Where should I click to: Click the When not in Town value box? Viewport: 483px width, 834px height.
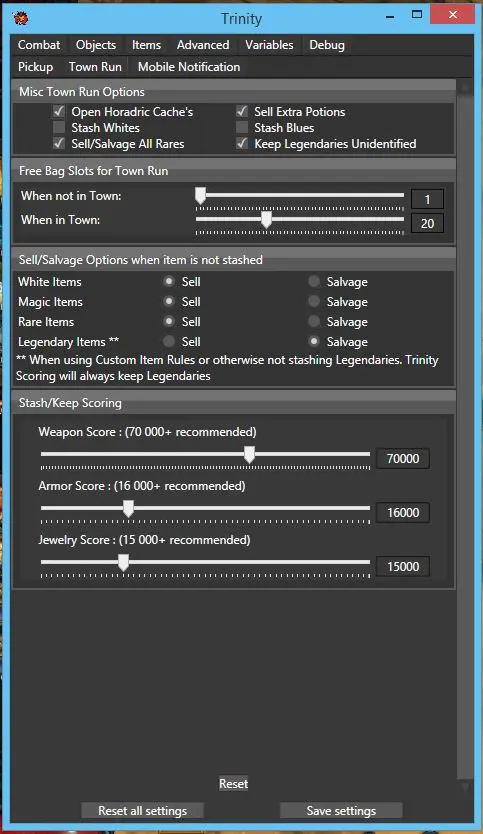(x=427, y=199)
